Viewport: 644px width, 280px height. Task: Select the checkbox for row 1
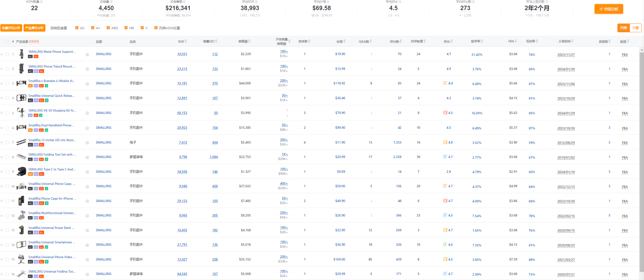pyautogui.click(x=7, y=54)
